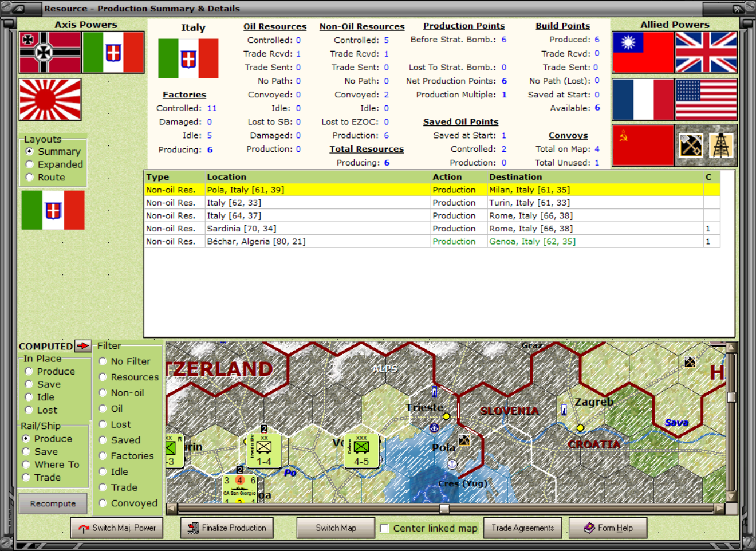Viewport: 756px width, 551px height.
Task: Click the Action column header
Action: 458,177
